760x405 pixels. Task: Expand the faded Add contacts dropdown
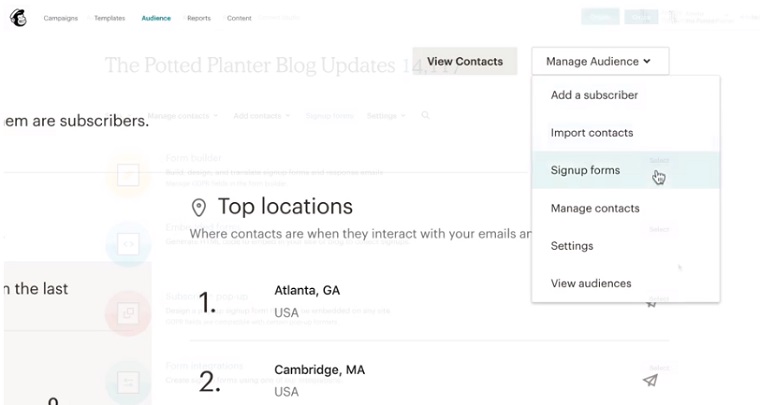tap(261, 116)
